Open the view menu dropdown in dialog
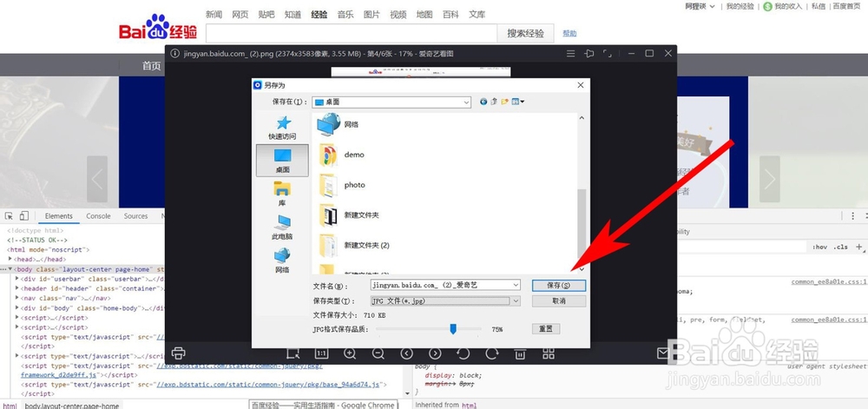The image size is (868, 409). click(518, 102)
